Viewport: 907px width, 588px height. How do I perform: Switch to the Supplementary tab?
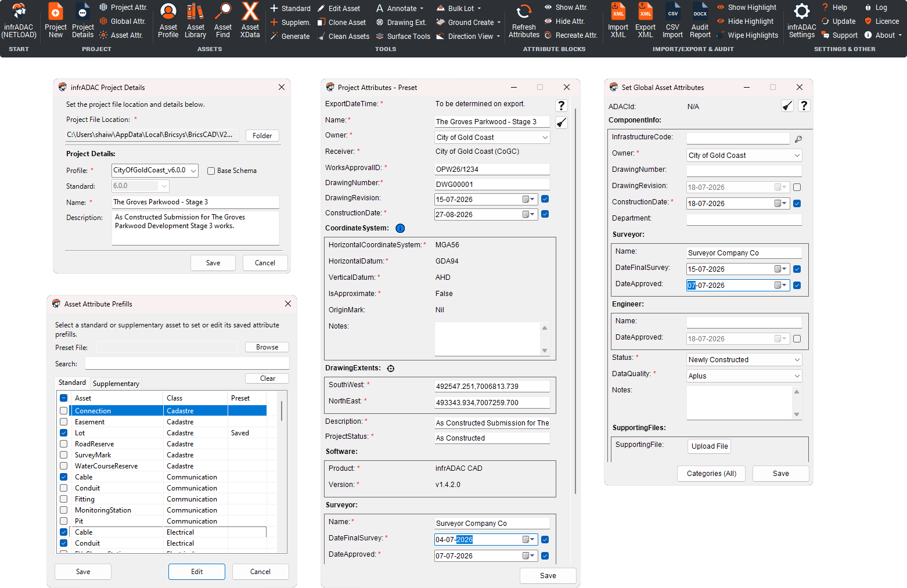pyautogui.click(x=116, y=384)
